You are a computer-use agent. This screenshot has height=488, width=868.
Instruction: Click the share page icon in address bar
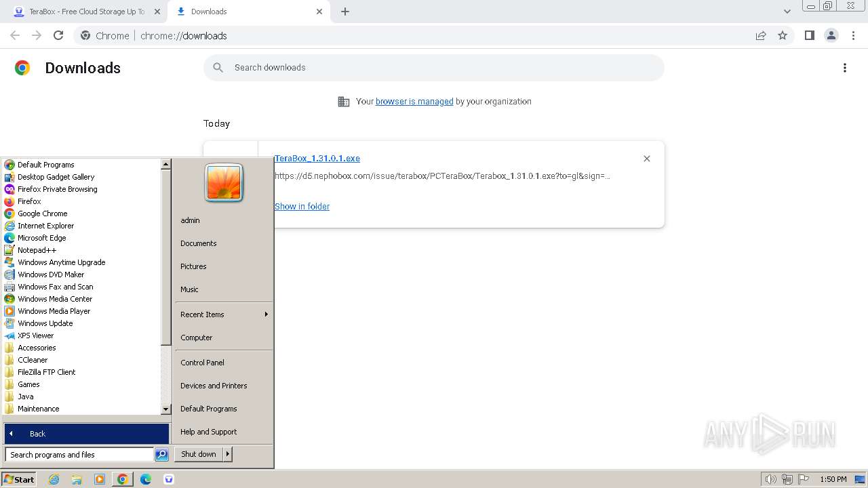tap(761, 35)
